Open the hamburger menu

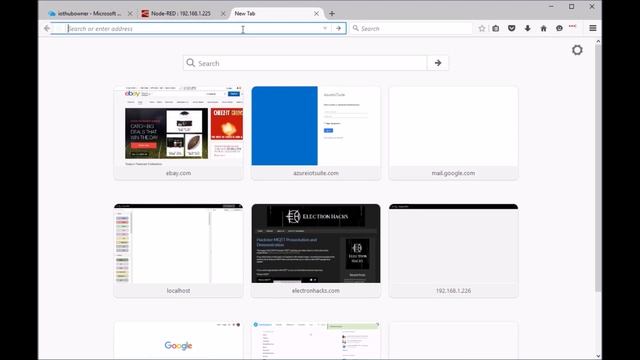(593, 28)
